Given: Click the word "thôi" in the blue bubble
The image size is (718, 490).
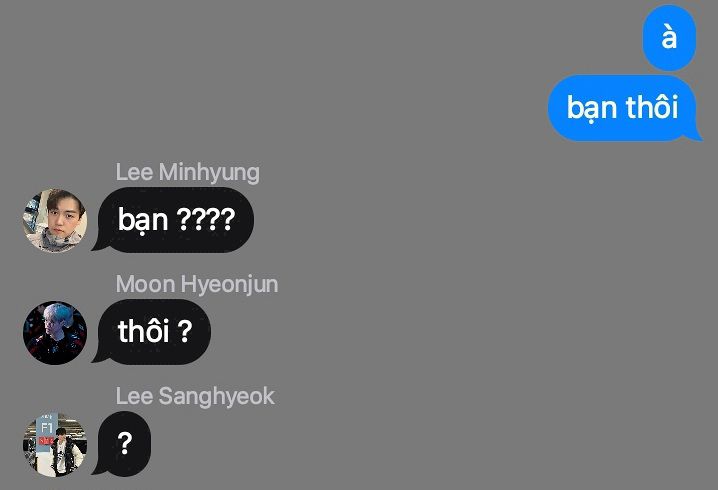Looking at the screenshot, I should pos(652,108).
